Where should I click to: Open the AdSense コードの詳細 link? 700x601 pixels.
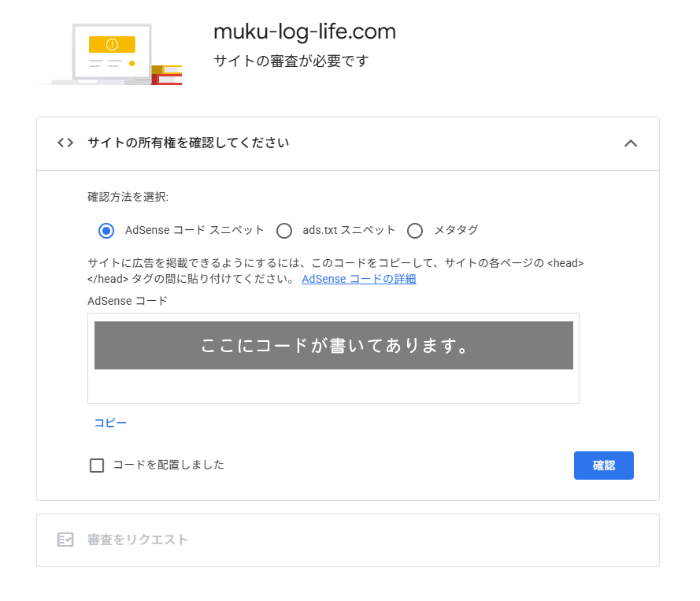point(358,279)
